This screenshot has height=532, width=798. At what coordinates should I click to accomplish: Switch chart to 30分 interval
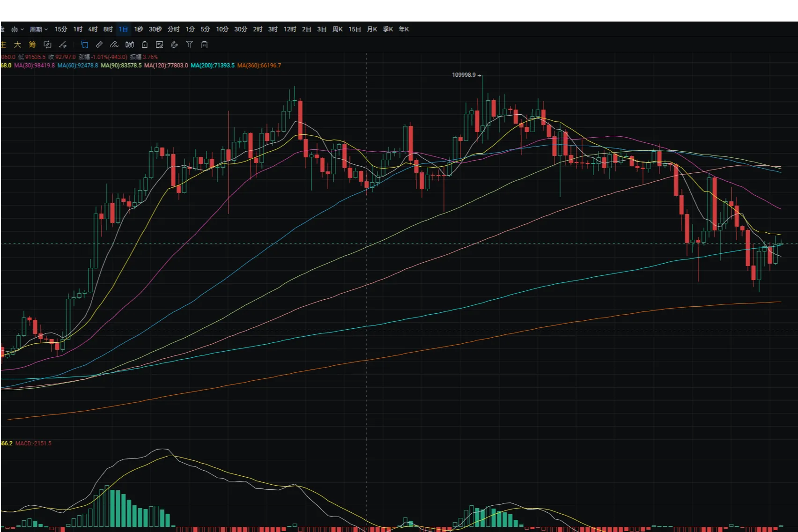click(x=241, y=30)
